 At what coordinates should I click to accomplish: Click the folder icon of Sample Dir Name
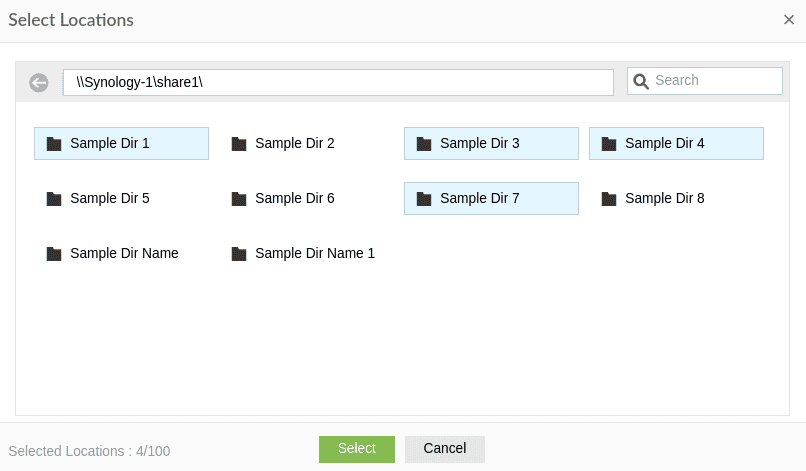(54, 254)
